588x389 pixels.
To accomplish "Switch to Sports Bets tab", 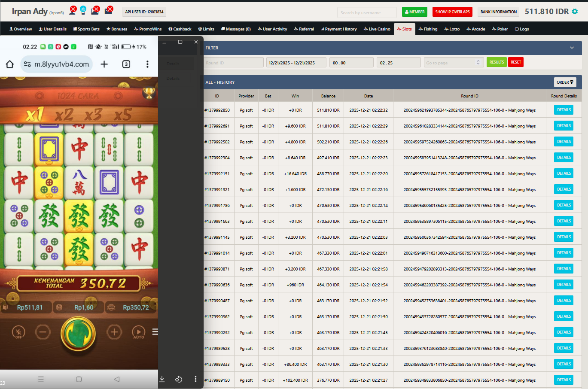I will click(x=86, y=29).
